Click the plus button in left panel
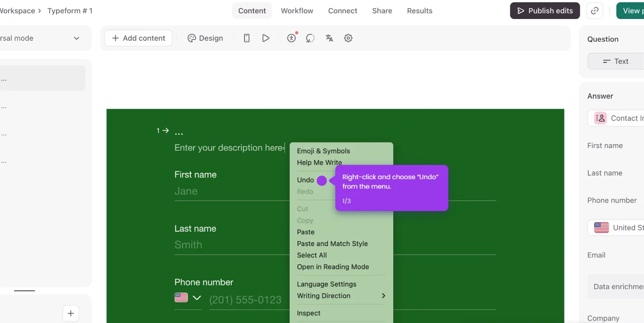Viewport: 644px width, 323px height. [x=71, y=313]
